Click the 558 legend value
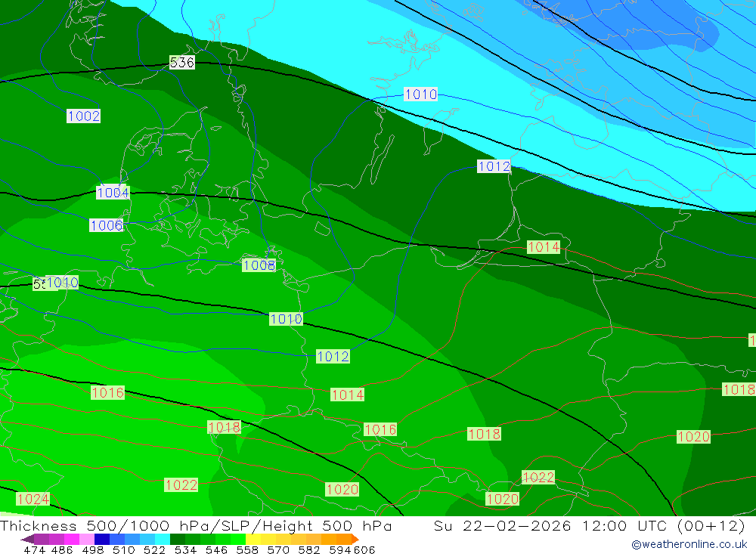 [x=247, y=550]
